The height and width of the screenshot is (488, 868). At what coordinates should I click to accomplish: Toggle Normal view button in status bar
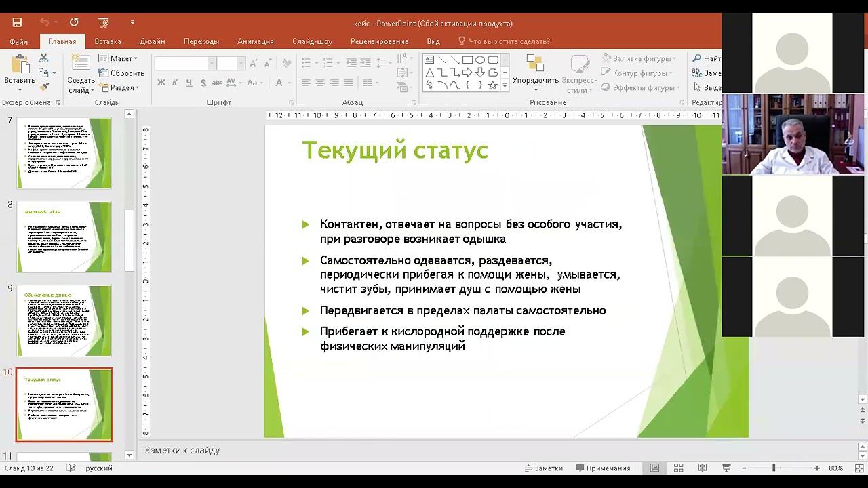[x=654, y=468]
